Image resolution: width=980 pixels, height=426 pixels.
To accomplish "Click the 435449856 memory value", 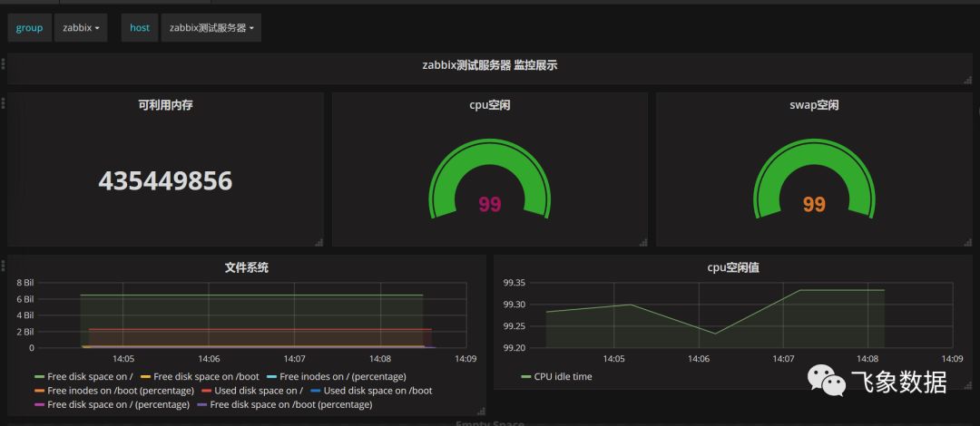I will (166, 181).
